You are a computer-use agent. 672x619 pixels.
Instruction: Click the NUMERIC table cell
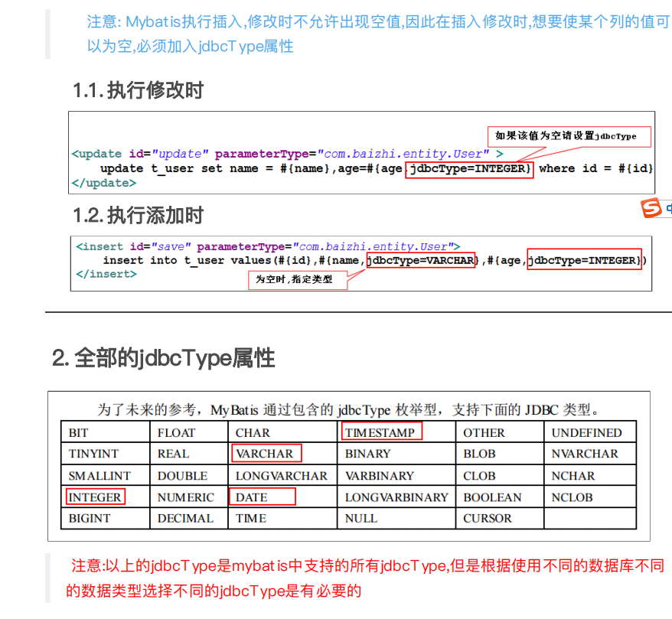(189, 497)
